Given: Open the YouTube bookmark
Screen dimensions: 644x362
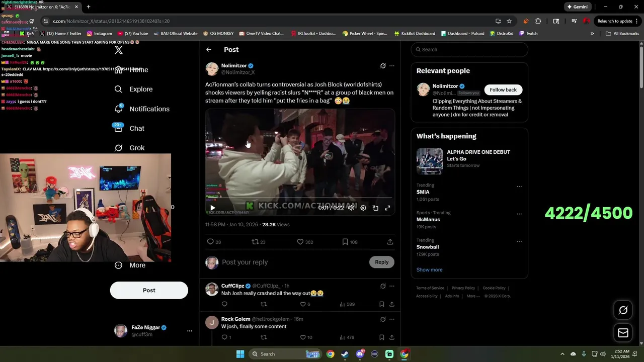Looking at the screenshot, I should click(133, 34).
